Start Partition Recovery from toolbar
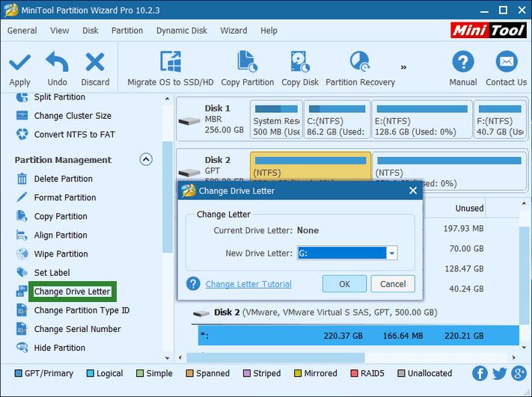Screen dimensions: 532x397 pyautogui.click(x=361, y=68)
